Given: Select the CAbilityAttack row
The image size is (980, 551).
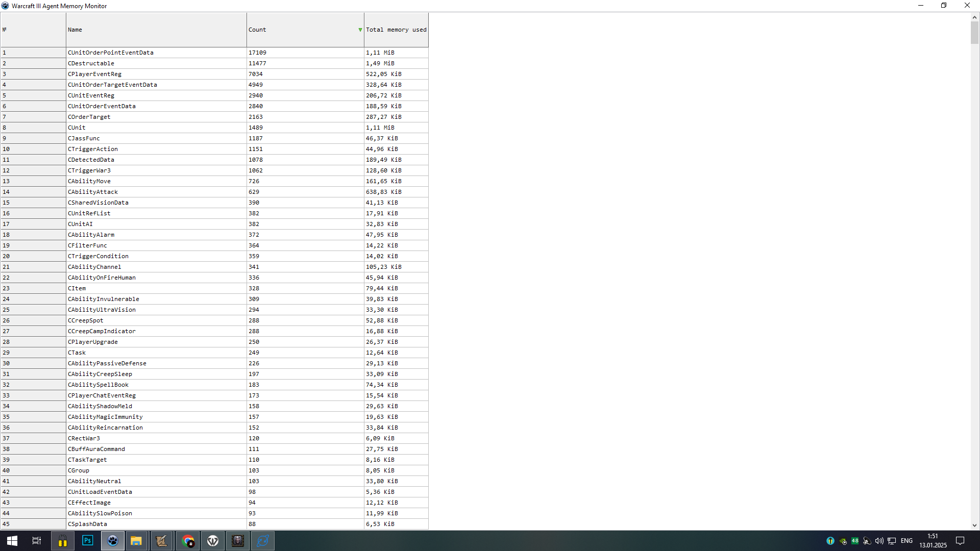Looking at the screenshot, I should click(x=156, y=192).
